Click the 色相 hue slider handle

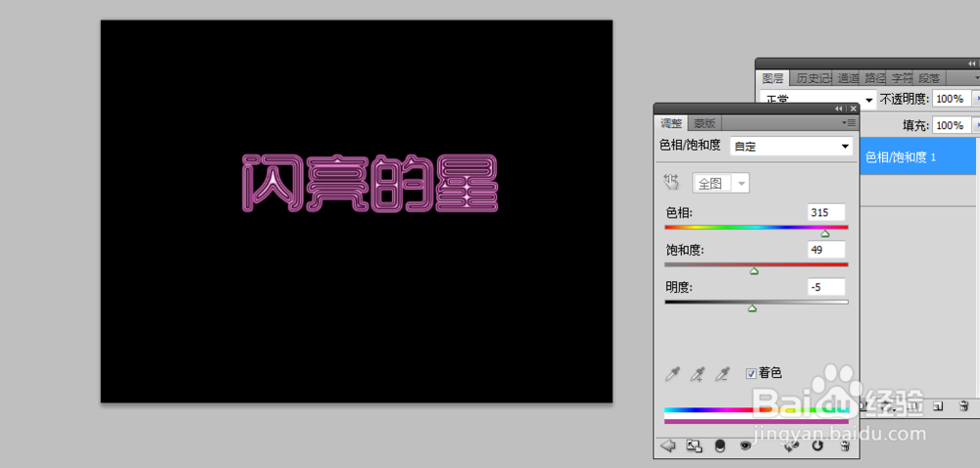tap(825, 234)
